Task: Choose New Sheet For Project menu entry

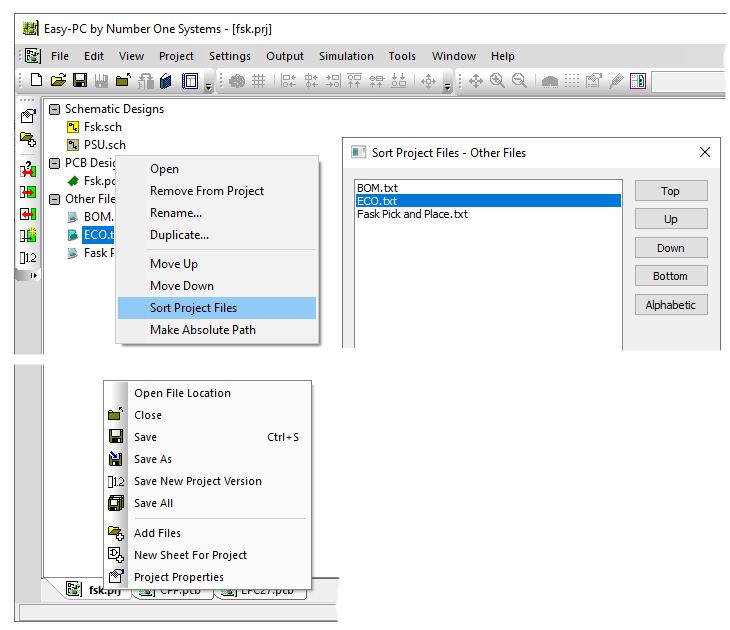Action: [x=208, y=555]
